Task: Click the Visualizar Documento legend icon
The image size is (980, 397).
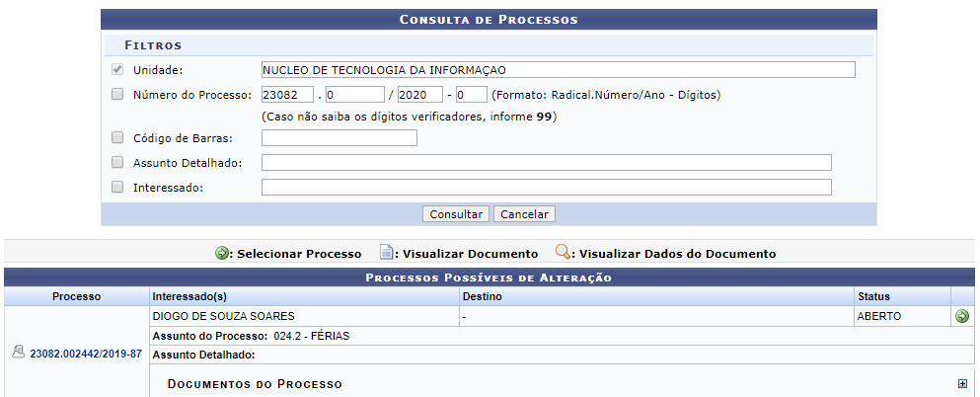Action: pyautogui.click(x=386, y=253)
